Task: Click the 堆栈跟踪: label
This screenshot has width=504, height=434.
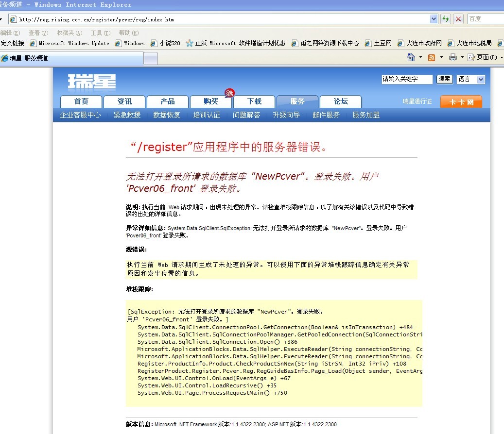Action: click(139, 289)
